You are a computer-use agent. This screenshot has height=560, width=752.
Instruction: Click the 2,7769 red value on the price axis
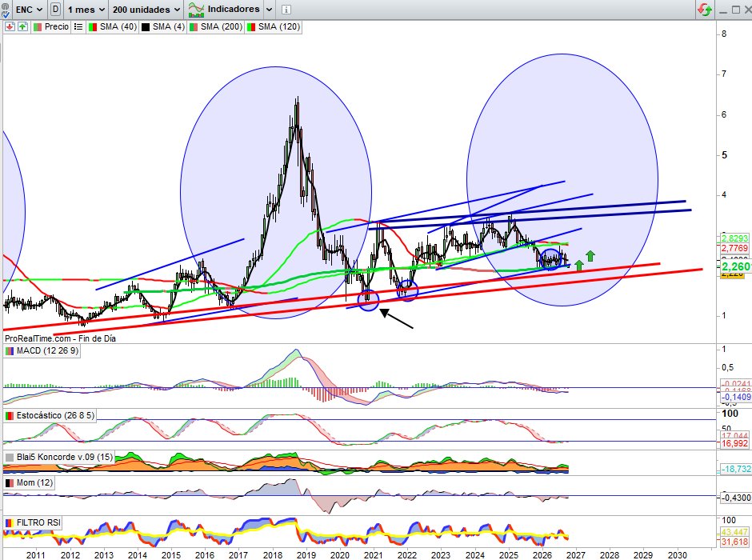734,248
